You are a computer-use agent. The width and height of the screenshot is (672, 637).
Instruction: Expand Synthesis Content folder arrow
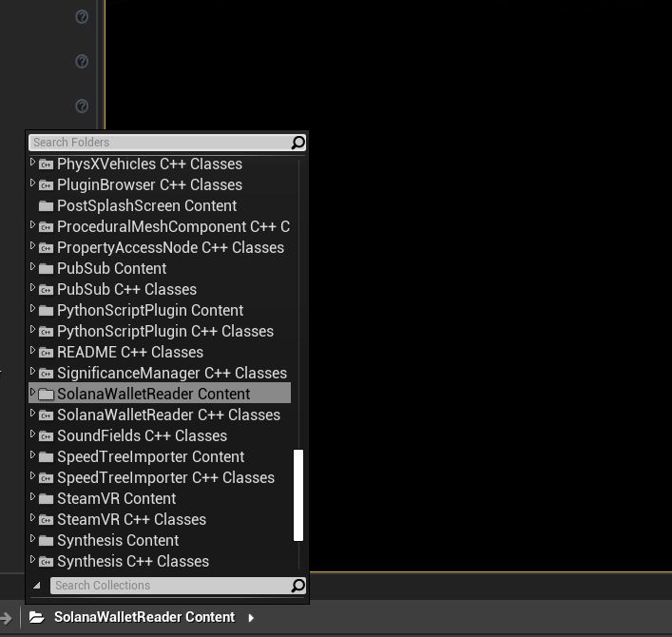click(x=32, y=539)
